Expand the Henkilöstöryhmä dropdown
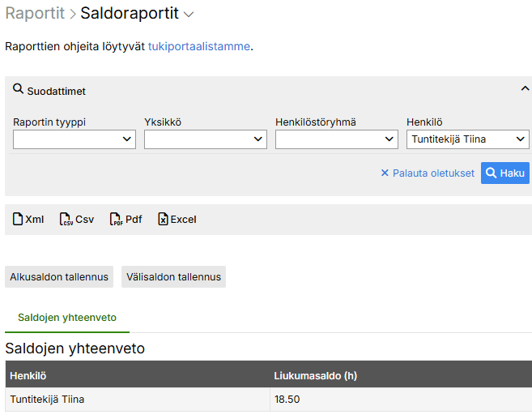 coord(337,139)
